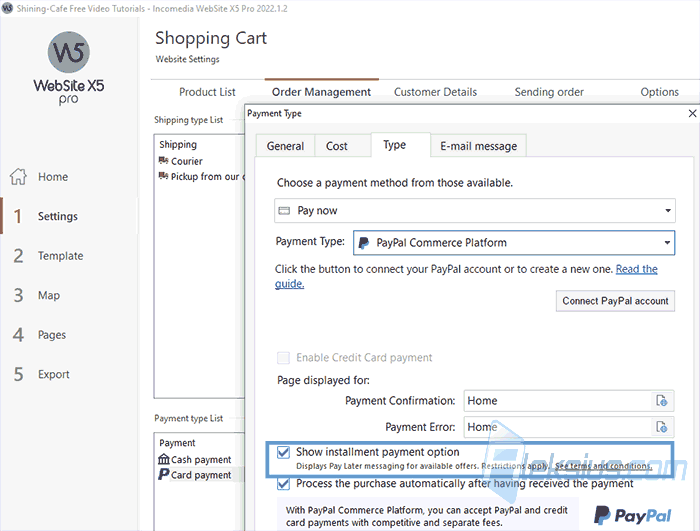Browse page for Payment Error field

click(662, 427)
